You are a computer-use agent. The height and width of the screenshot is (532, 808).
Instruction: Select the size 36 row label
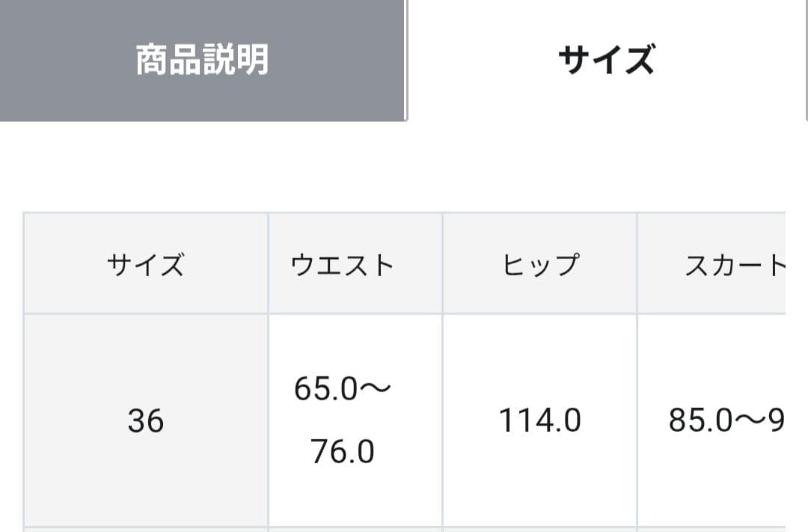(145, 421)
